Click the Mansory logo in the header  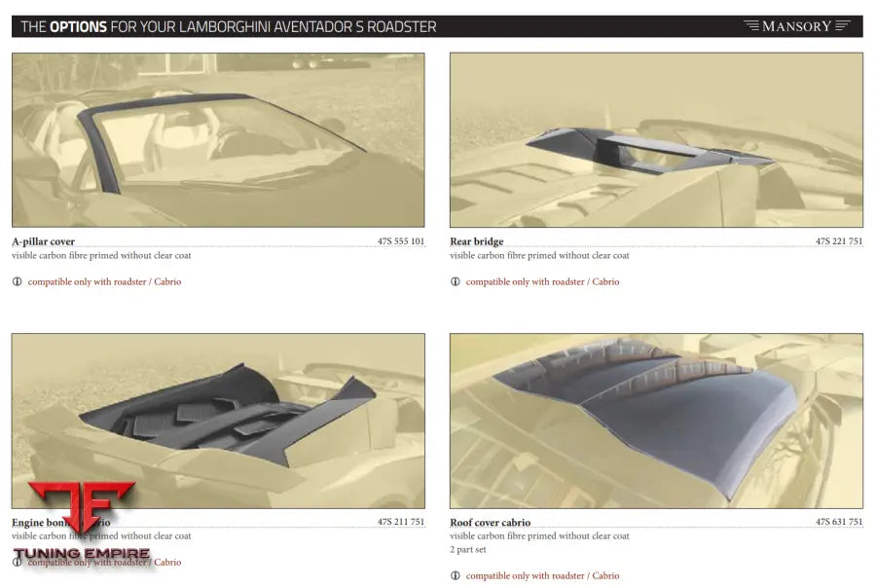point(797,26)
